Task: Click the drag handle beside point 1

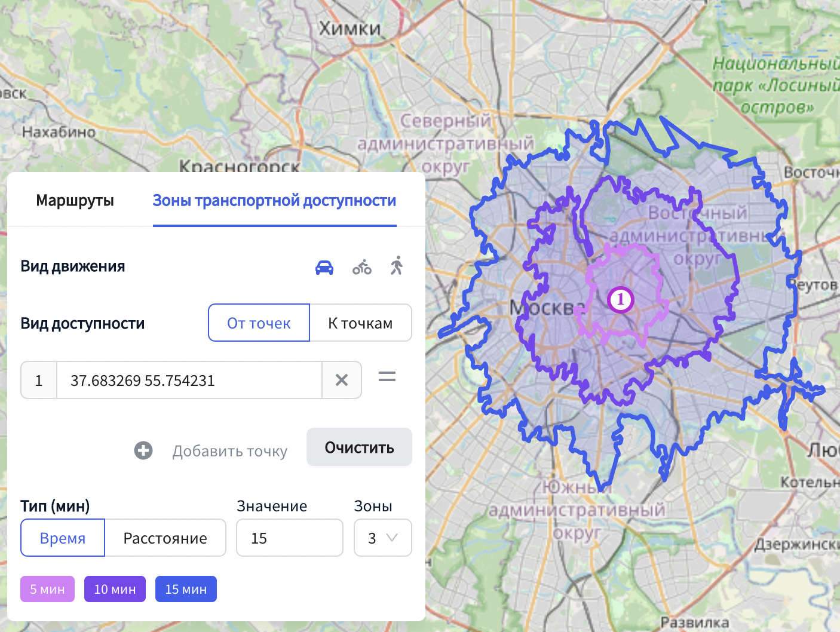Action: 387,377
